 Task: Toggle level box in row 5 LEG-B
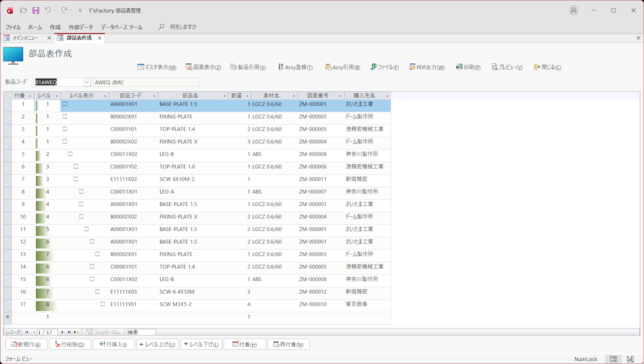click(x=70, y=154)
